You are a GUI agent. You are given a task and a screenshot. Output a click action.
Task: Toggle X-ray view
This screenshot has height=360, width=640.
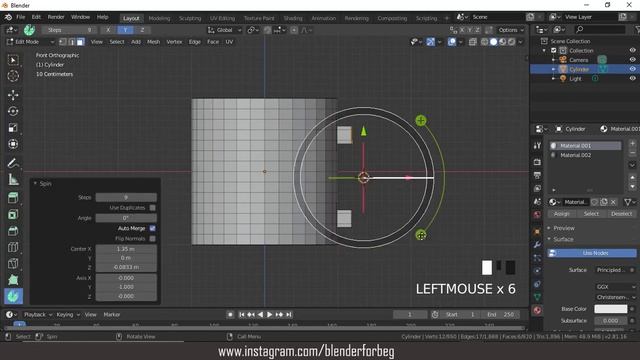pyautogui.click(x=473, y=42)
